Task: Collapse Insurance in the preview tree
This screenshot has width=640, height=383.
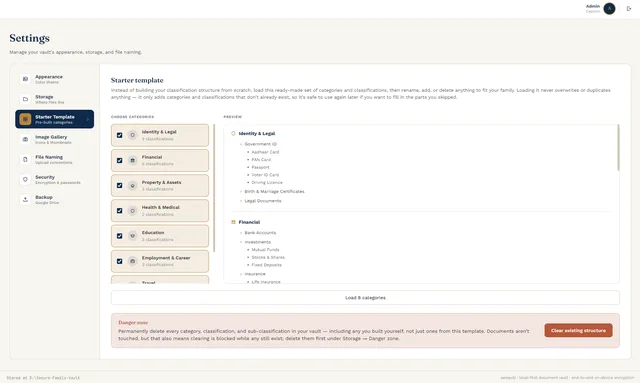Action: tap(241, 274)
